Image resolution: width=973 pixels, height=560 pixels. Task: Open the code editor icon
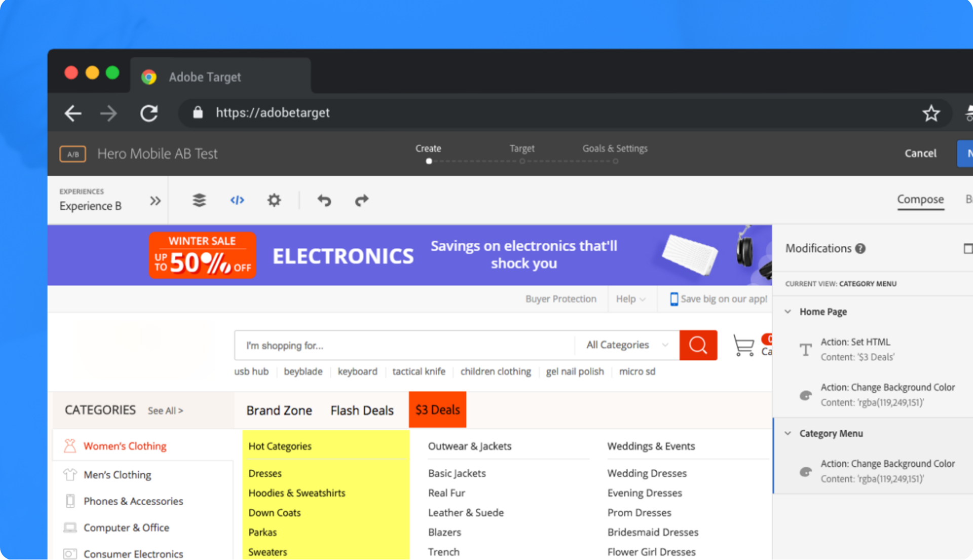(237, 200)
